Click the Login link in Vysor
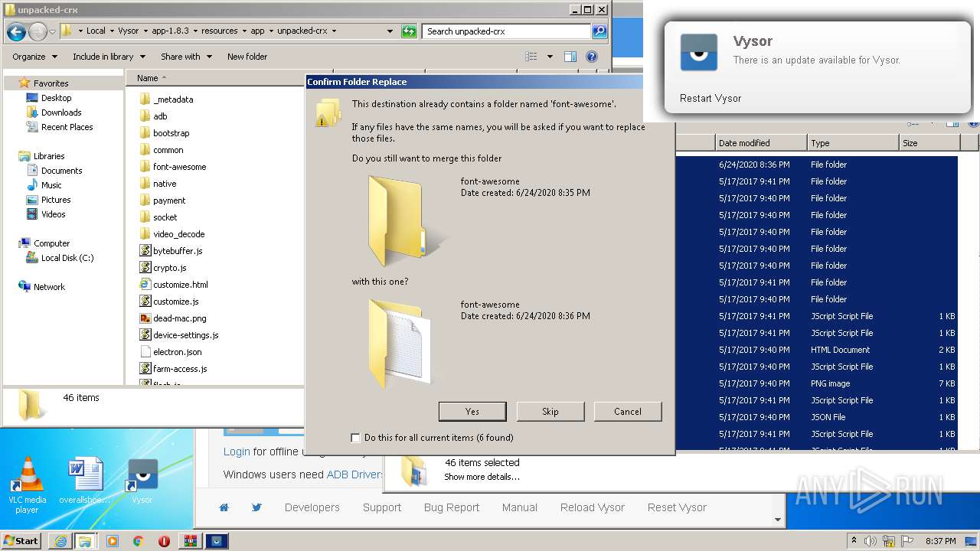This screenshot has height=551, width=980. [x=237, y=452]
